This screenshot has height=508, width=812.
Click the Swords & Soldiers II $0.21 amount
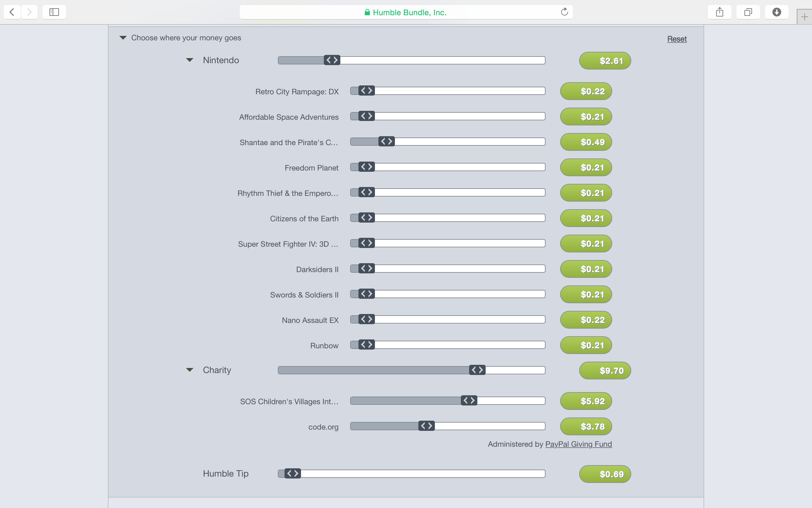click(x=586, y=294)
